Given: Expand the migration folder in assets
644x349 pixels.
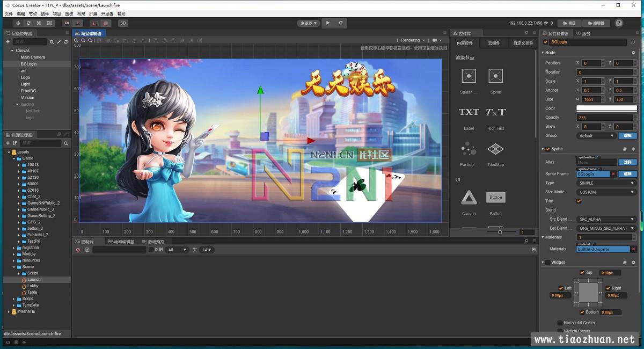Looking at the screenshot, I should tap(14, 248).
